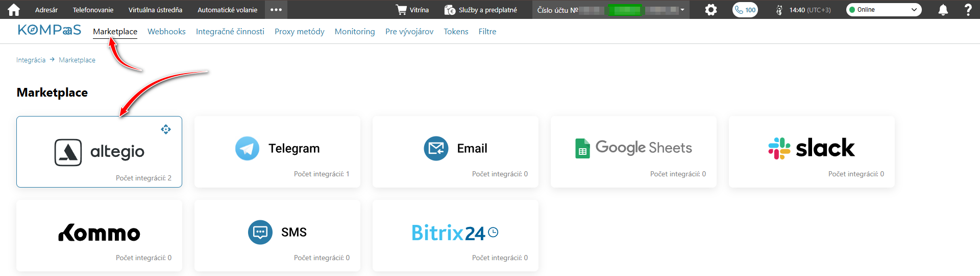
Task: Open the Automatické volanie menu
Action: click(227, 10)
